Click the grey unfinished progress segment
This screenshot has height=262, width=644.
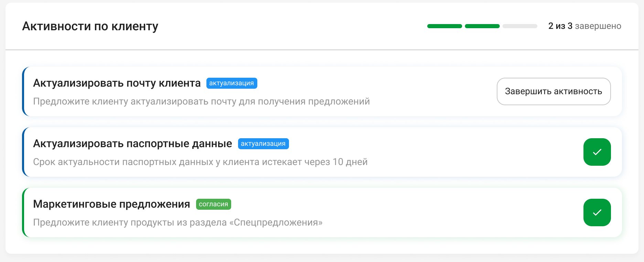coord(520,26)
